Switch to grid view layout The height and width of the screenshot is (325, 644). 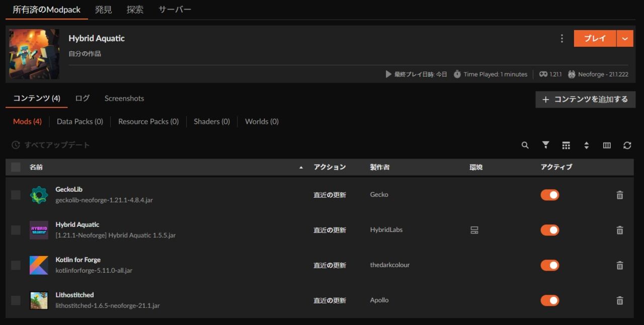566,145
